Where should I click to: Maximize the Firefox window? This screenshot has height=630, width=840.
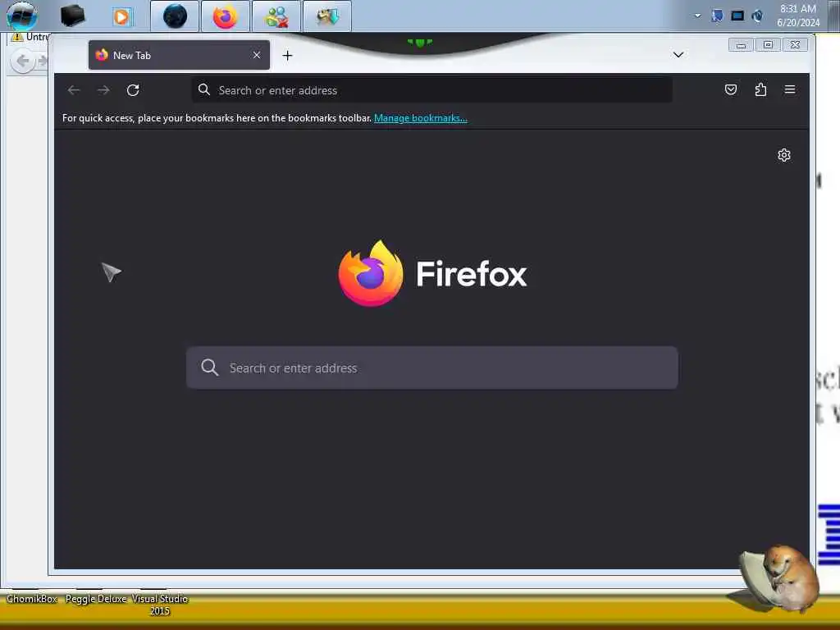click(768, 45)
